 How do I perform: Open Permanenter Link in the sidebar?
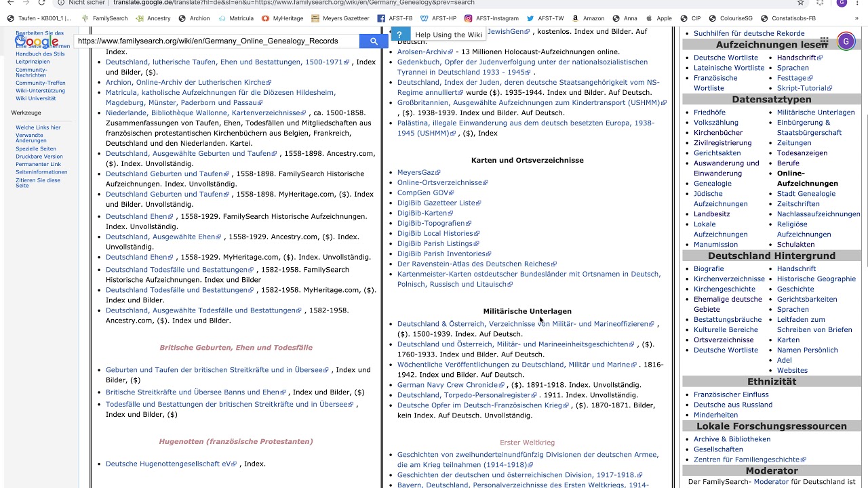(38, 164)
